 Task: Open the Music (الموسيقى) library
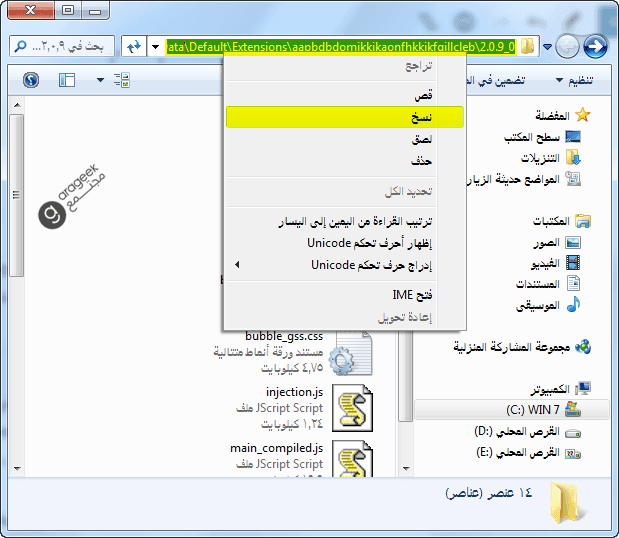pyautogui.click(x=545, y=304)
